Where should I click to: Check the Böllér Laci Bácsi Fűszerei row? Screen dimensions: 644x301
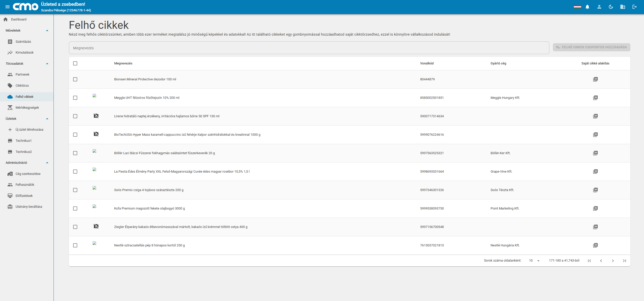75,153
